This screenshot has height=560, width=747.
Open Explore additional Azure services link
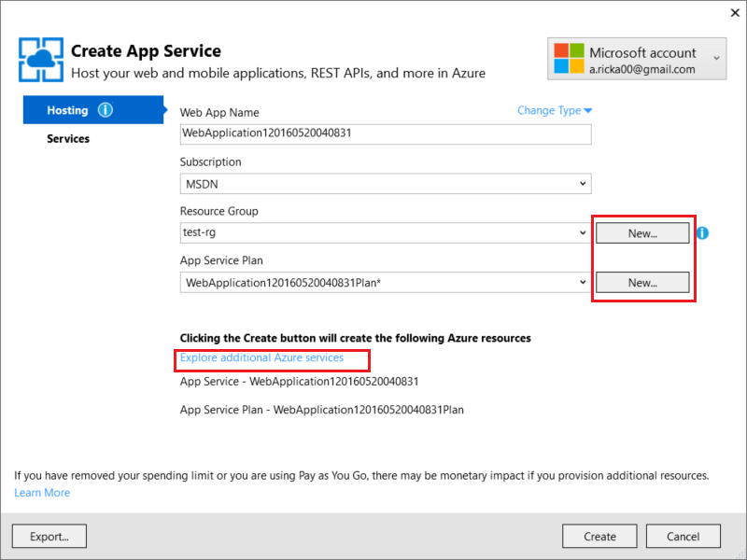[261, 357]
